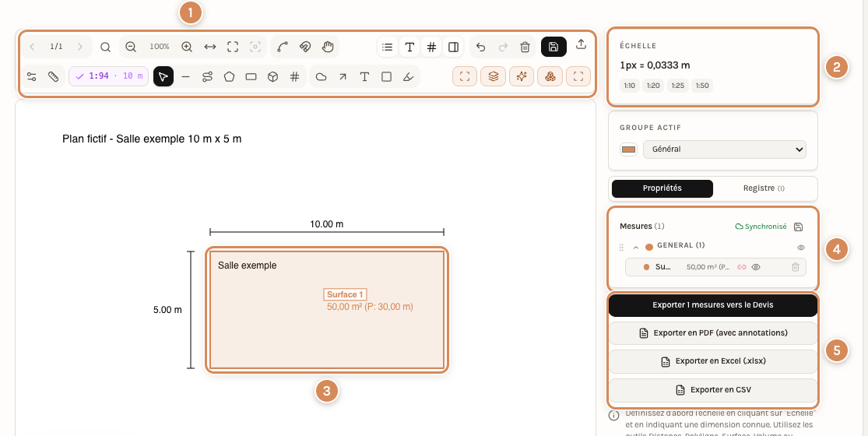This screenshot has width=868, height=436.
Task: Select the arrow pointer selection tool
Action: point(163,77)
